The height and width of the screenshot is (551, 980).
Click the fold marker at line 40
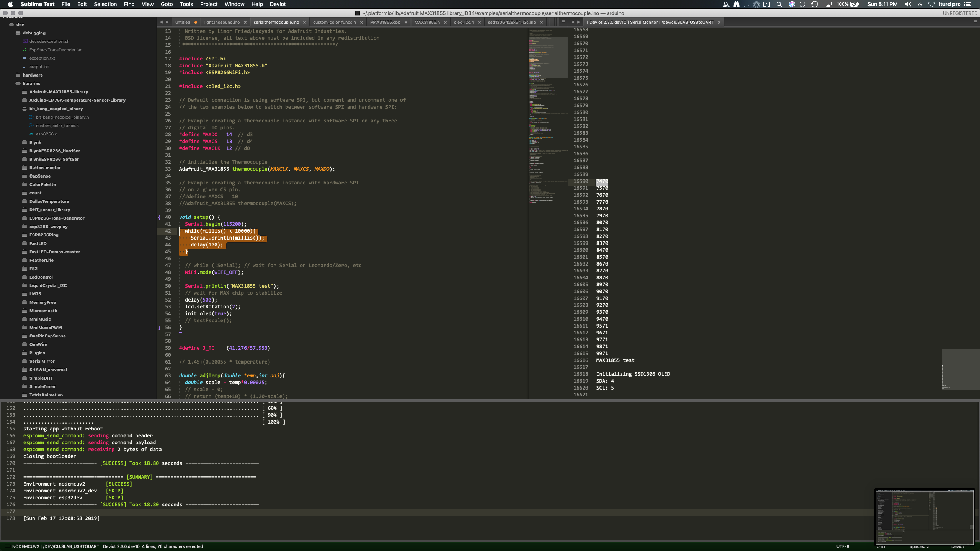(x=159, y=217)
